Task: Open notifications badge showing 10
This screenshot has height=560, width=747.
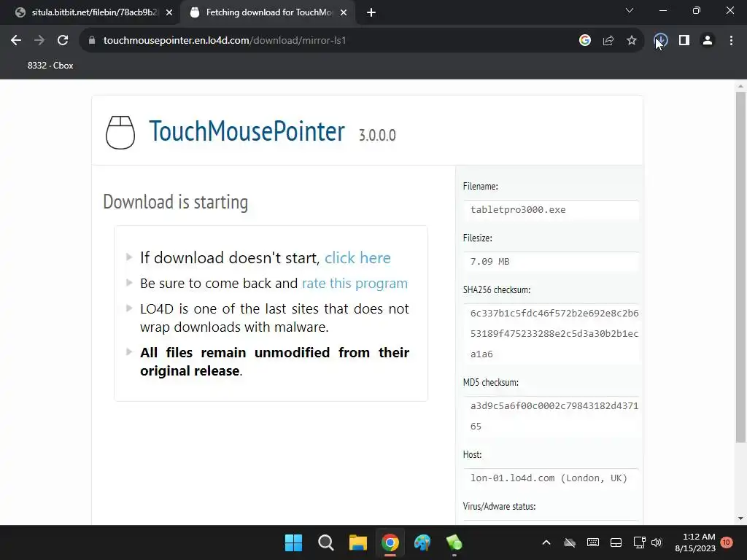Action: (x=727, y=542)
